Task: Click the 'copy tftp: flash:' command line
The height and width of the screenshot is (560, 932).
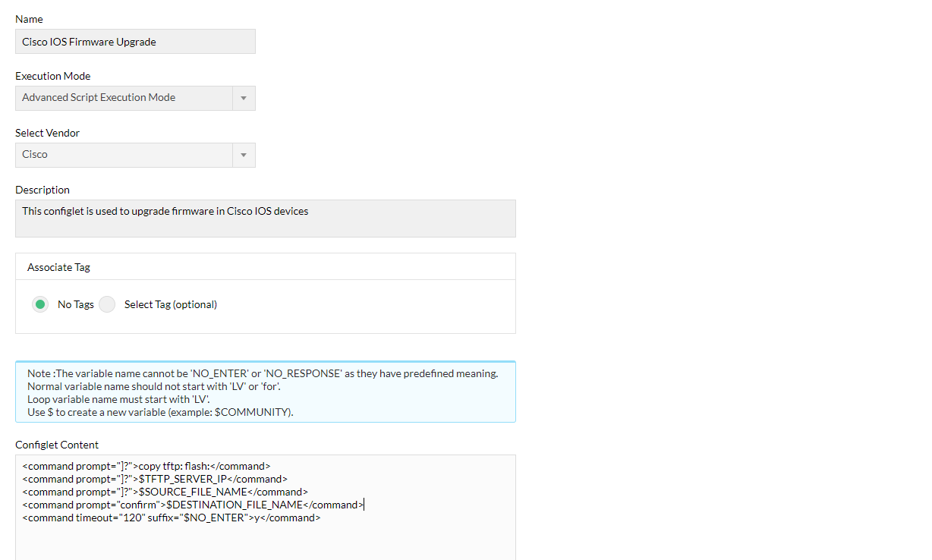Action: pyautogui.click(x=146, y=466)
